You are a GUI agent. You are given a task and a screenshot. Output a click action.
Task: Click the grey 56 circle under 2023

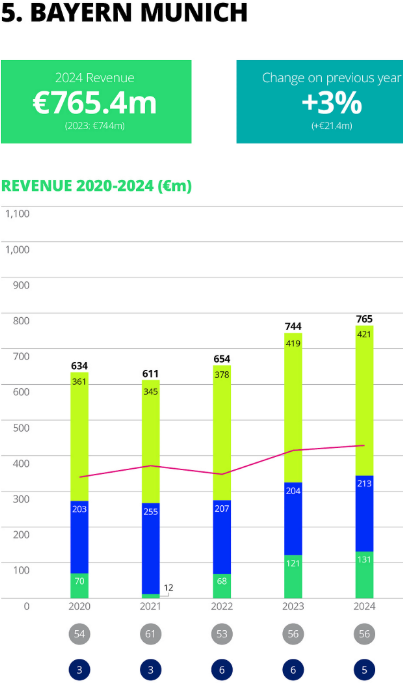point(293,634)
